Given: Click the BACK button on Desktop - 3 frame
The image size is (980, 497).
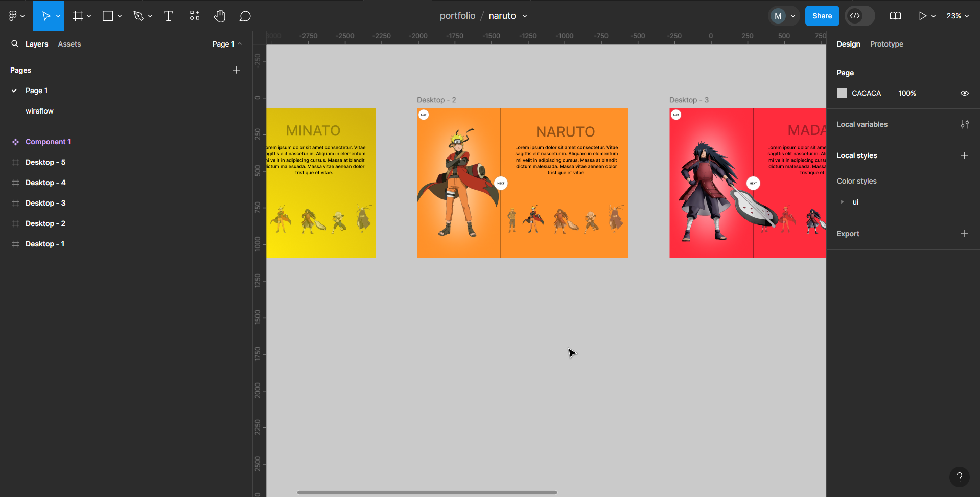Looking at the screenshot, I should click(x=676, y=115).
